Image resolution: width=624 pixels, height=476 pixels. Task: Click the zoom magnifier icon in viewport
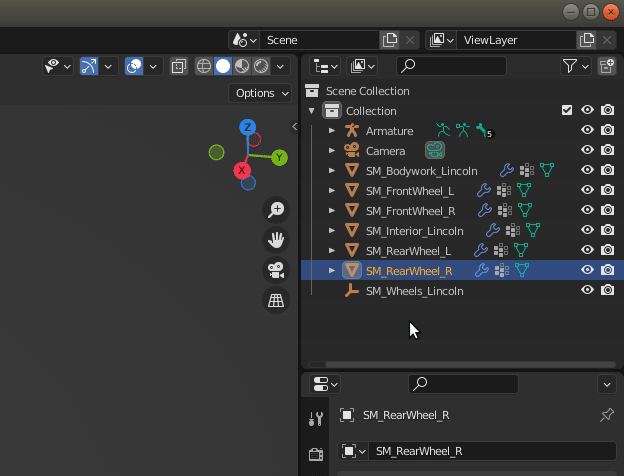point(275,209)
